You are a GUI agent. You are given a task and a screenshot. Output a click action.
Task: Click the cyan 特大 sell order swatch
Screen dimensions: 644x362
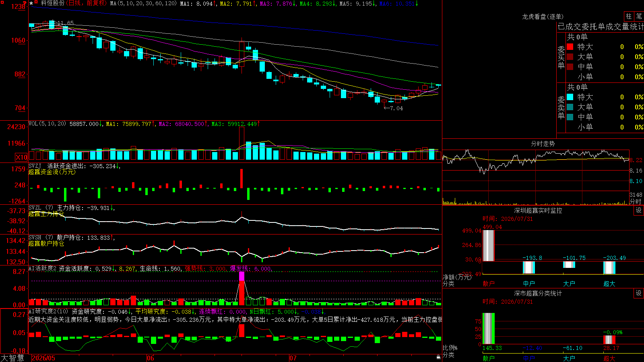tap(570, 97)
